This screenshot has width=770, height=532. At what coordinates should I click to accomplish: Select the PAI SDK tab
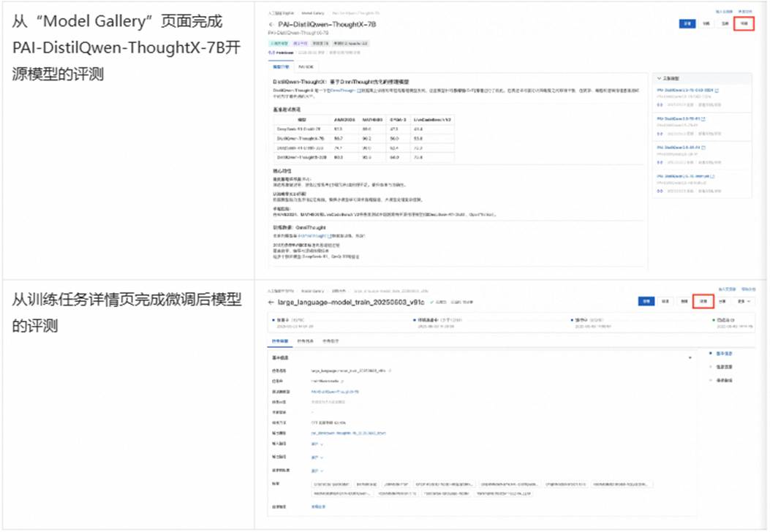306,66
